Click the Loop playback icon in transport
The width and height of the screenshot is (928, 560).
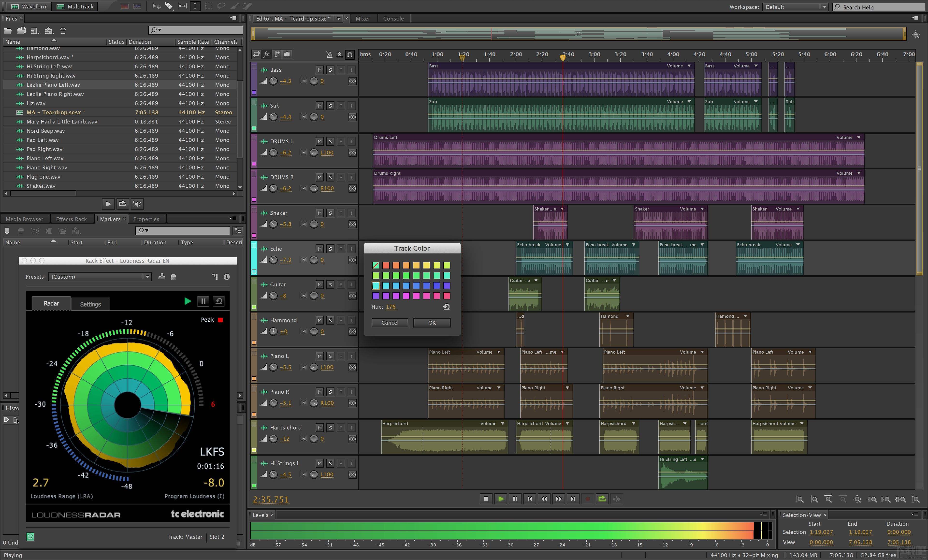pos(602,498)
